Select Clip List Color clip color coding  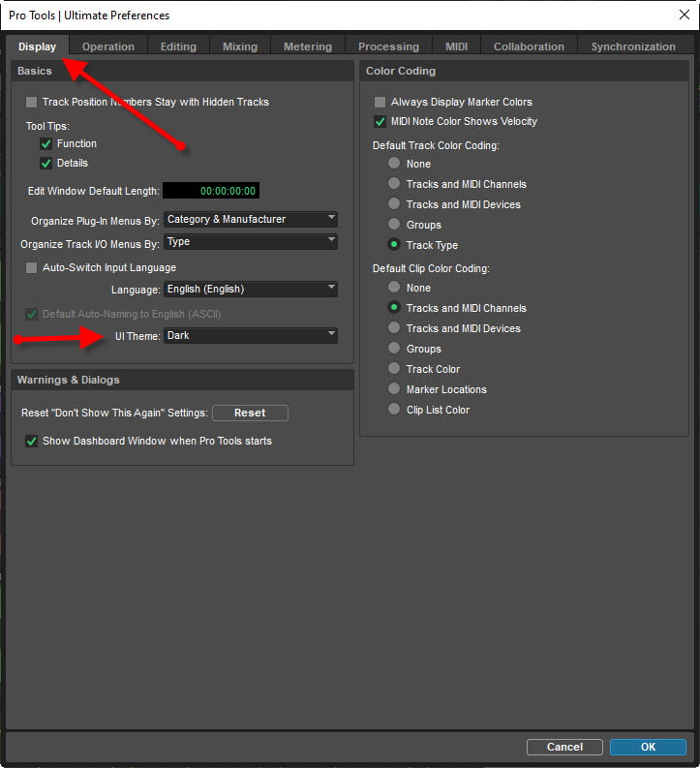[x=394, y=409]
